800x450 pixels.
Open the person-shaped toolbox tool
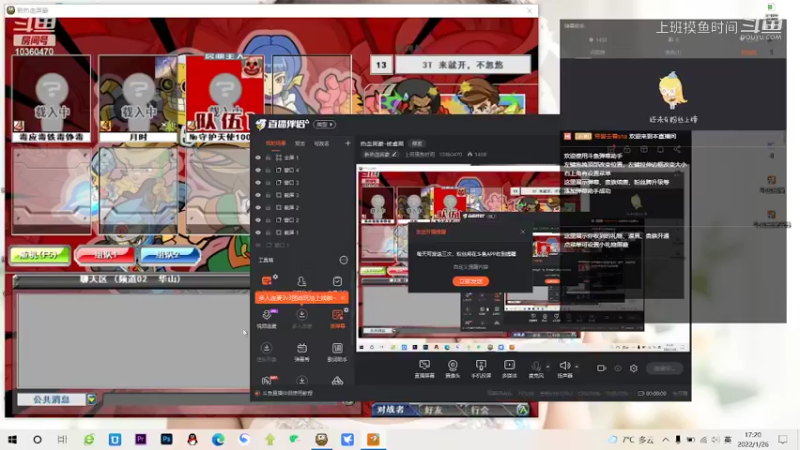pyautogui.click(x=302, y=281)
